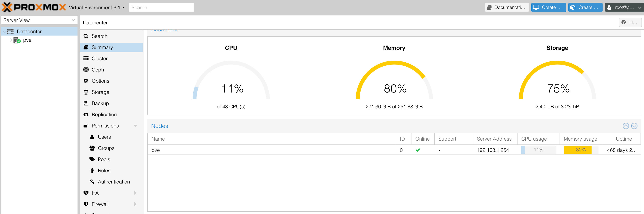
Task: Click the Datacenter server icon in the tree
Action: [x=10, y=31]
